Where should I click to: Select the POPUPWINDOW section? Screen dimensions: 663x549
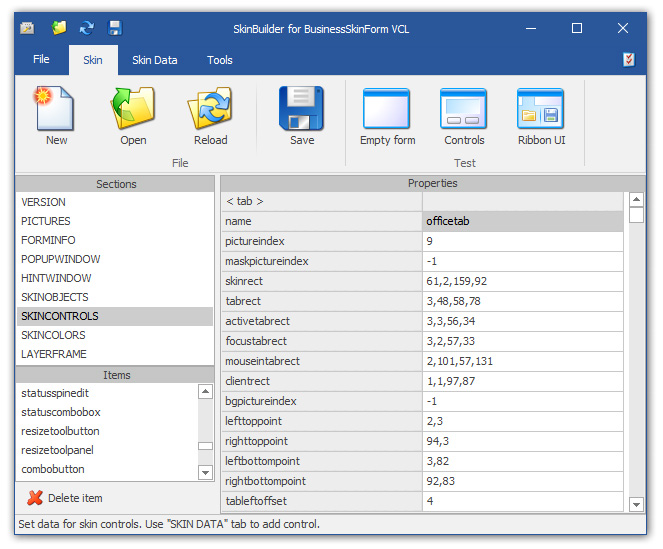115,259
